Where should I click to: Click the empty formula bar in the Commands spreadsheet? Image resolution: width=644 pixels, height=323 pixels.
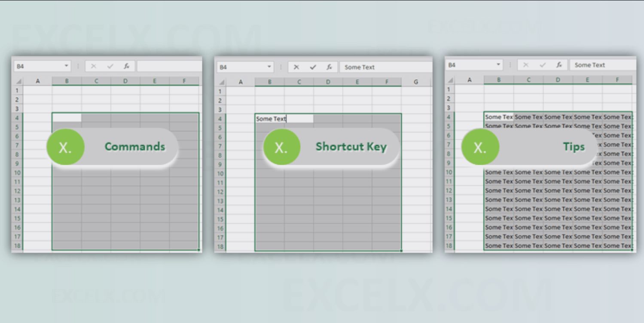(x=169, y=66)
